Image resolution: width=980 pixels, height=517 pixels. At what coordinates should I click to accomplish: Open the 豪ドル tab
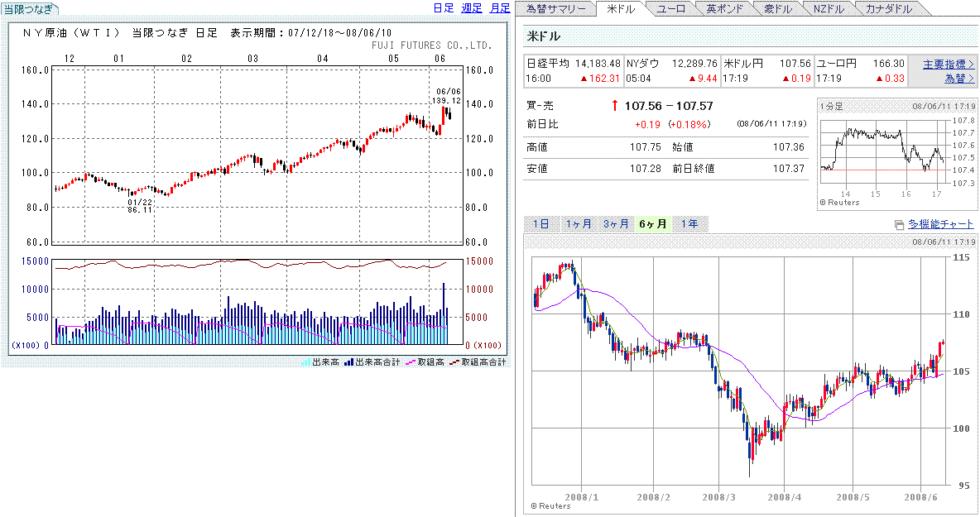pyautogui.click(x=778, y=9)
